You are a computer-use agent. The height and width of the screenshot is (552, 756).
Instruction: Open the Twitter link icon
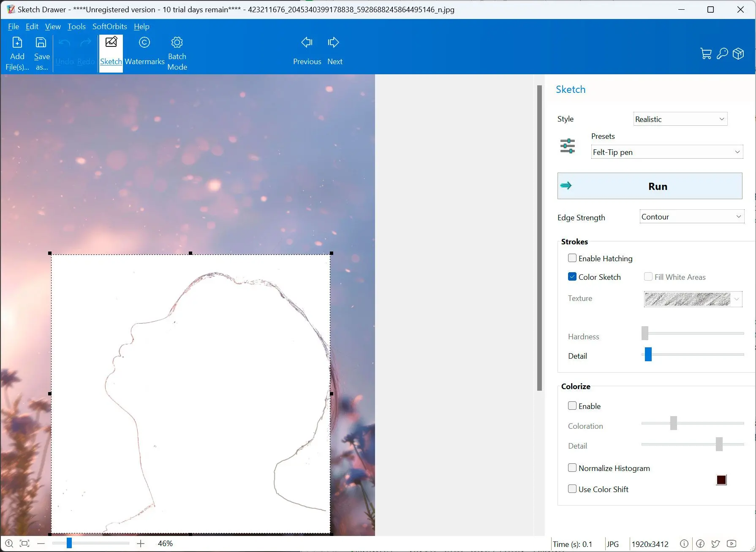click(716, 544)
